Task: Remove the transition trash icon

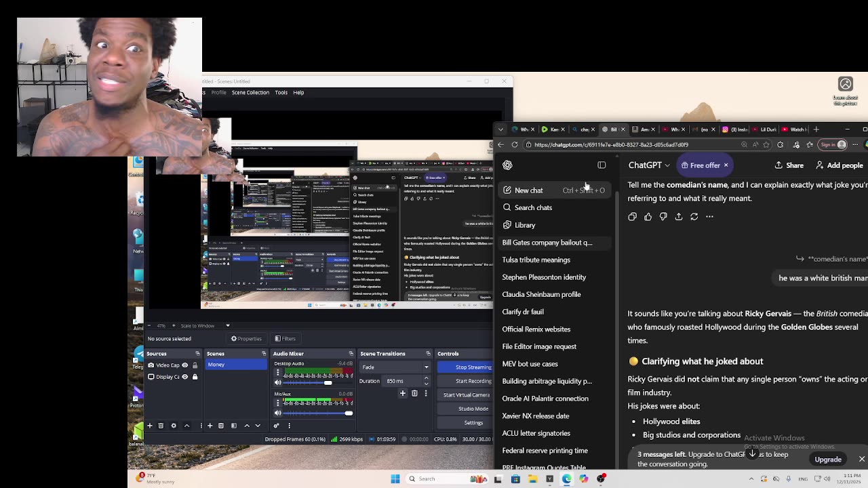Action: pos(414,393)
